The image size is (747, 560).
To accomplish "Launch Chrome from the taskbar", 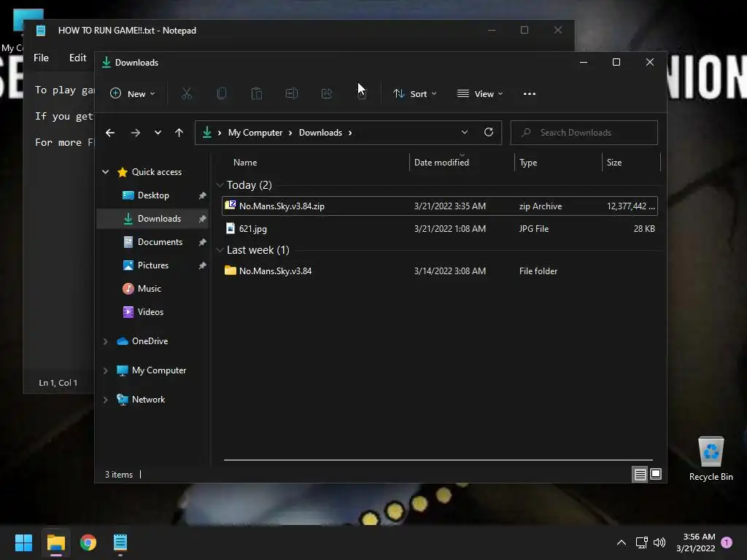I will (x=88, y=542).
